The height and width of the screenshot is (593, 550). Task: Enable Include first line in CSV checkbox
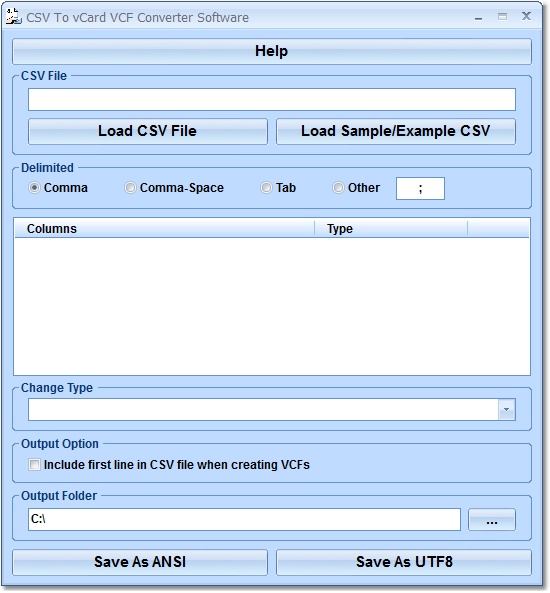pyautogui.click(x=34, y=464)
